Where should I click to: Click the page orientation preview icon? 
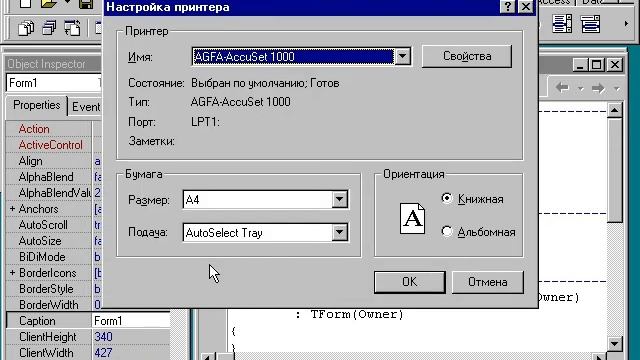click(412, 218)
